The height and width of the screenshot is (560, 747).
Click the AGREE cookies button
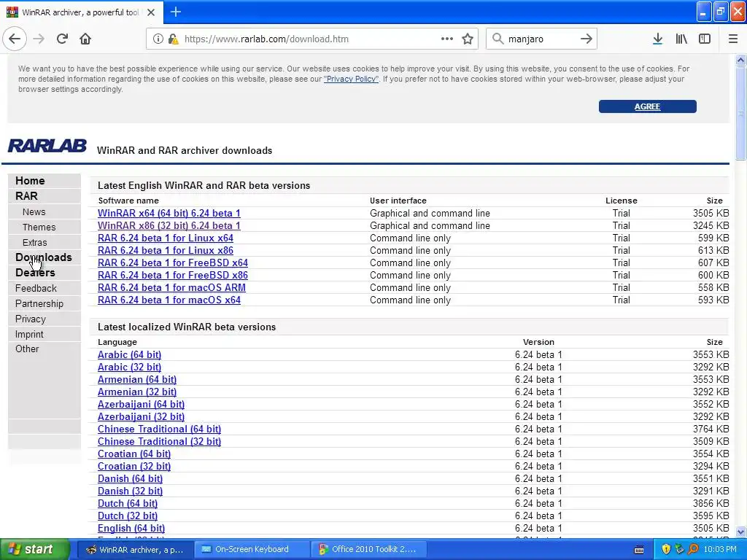(x=648, y=106)
